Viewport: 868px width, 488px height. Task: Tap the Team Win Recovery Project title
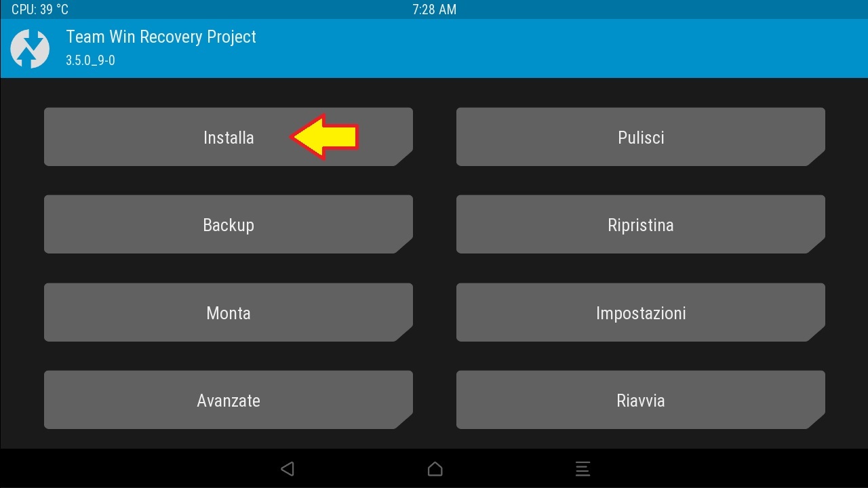tap(161, 37)
